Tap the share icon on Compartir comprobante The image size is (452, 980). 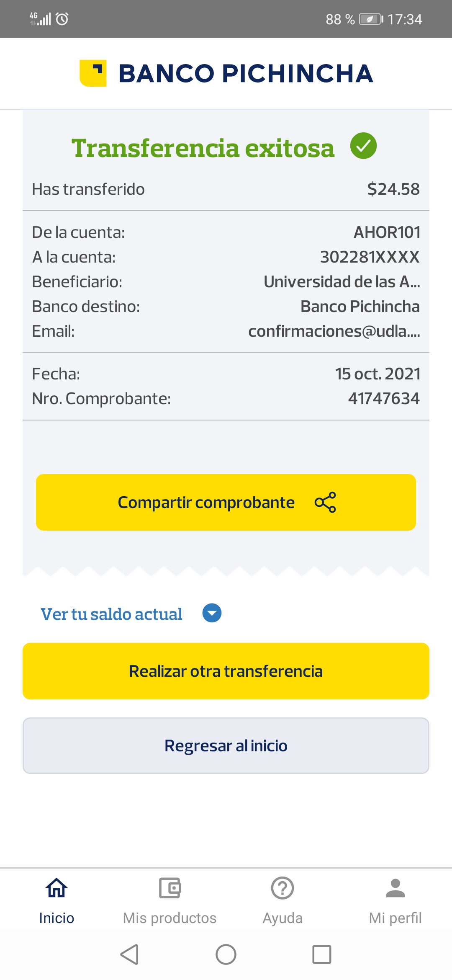click(x=325, y=502)
